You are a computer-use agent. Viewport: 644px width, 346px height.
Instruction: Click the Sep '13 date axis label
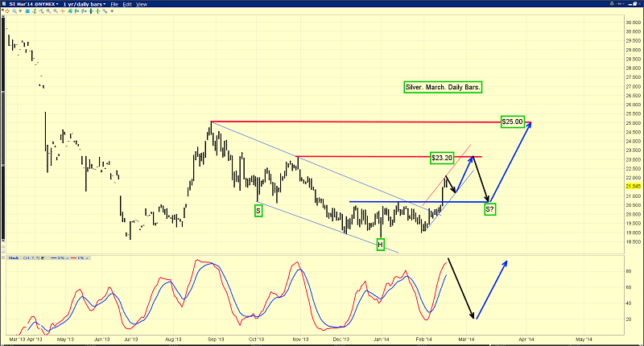coord(216,340)
